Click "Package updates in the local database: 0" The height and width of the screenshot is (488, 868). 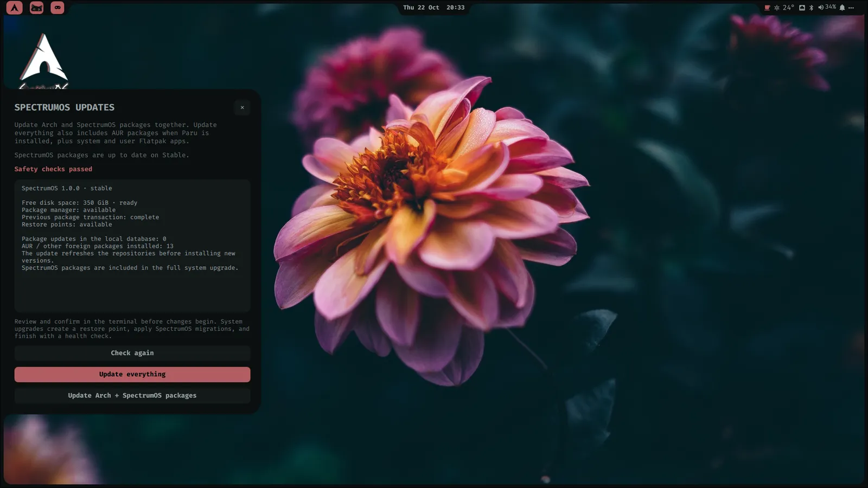[94, 239]
